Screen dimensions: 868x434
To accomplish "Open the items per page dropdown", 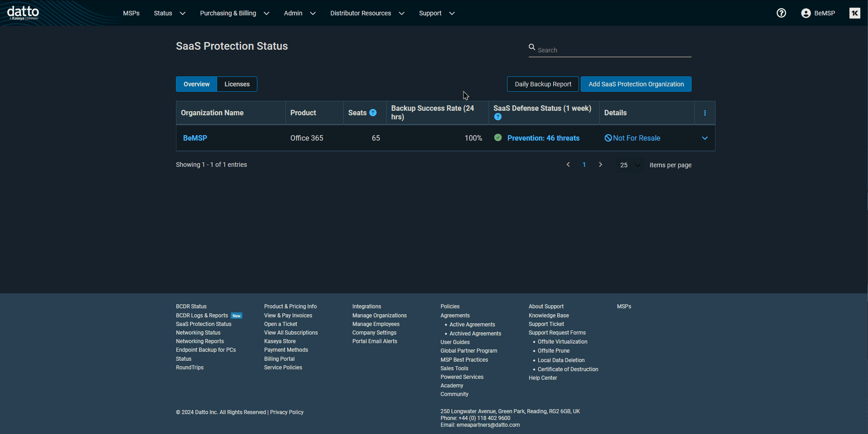I will pyautogui.click(x=630, y=165).
